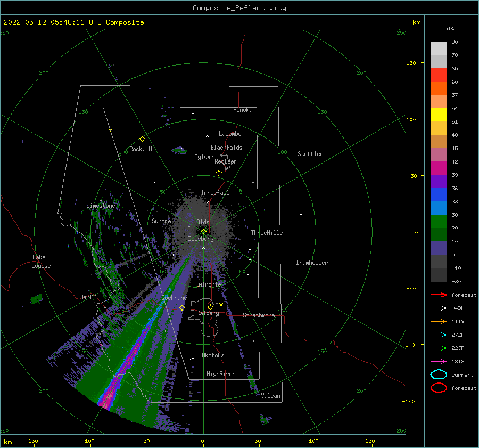Click the green echo patch southwest of Banff
The image size is (479, 448).
[36, 299]
